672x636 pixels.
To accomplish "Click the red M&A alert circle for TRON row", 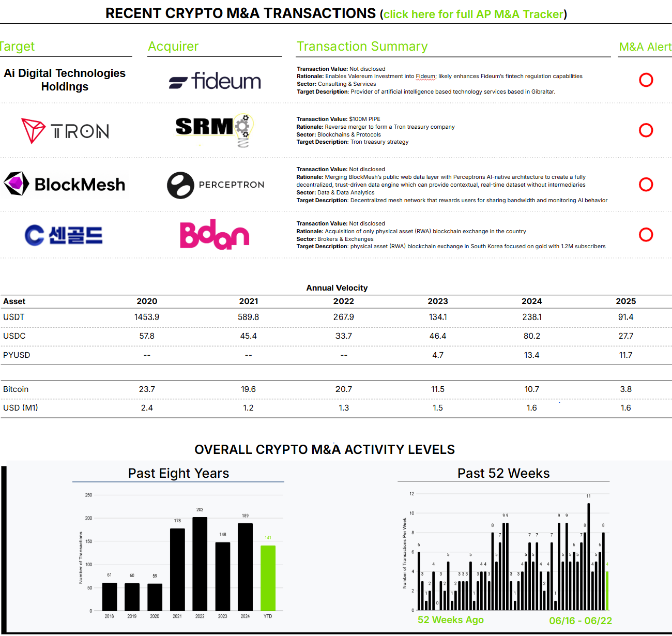I will coord(646,130).
